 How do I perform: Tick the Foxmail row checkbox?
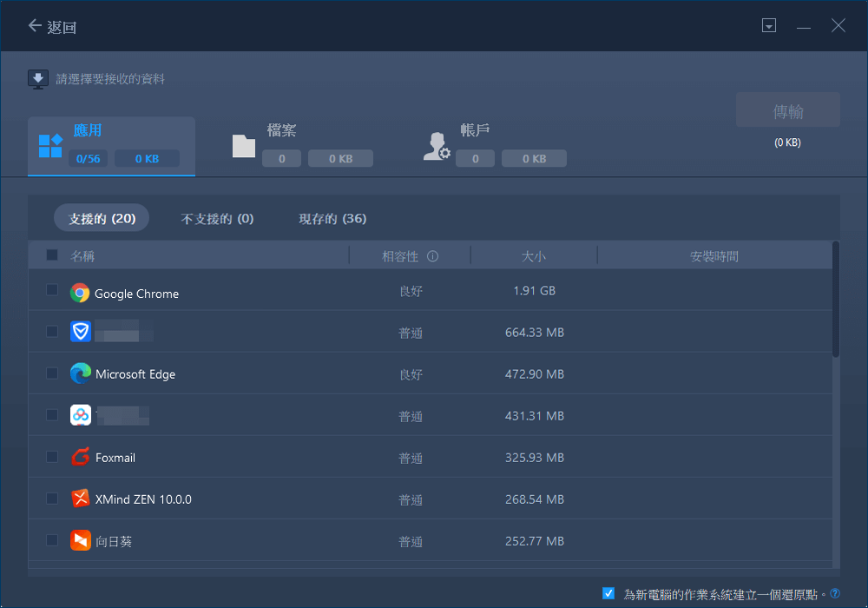(x=52, y=457)
